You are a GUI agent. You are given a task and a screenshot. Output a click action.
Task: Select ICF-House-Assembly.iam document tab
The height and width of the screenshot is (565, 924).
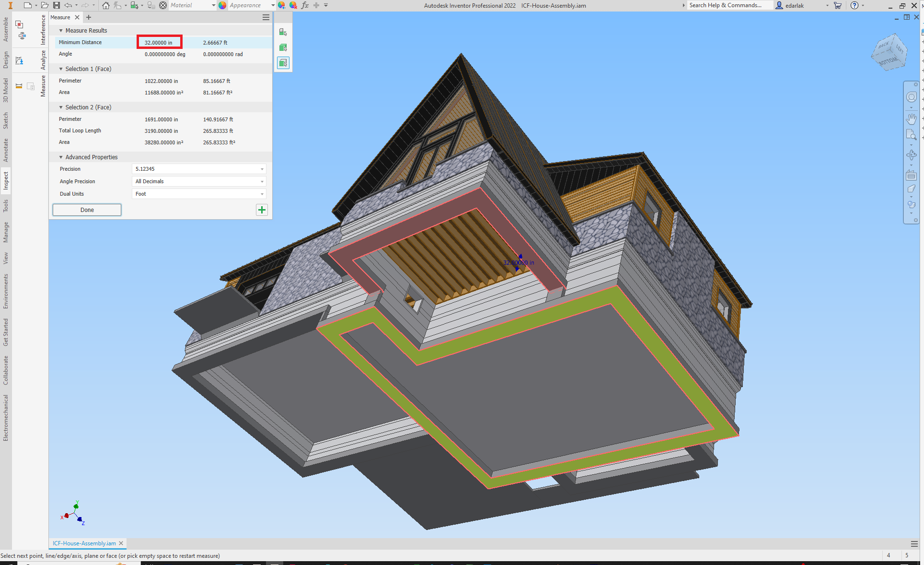click(84, 543)
